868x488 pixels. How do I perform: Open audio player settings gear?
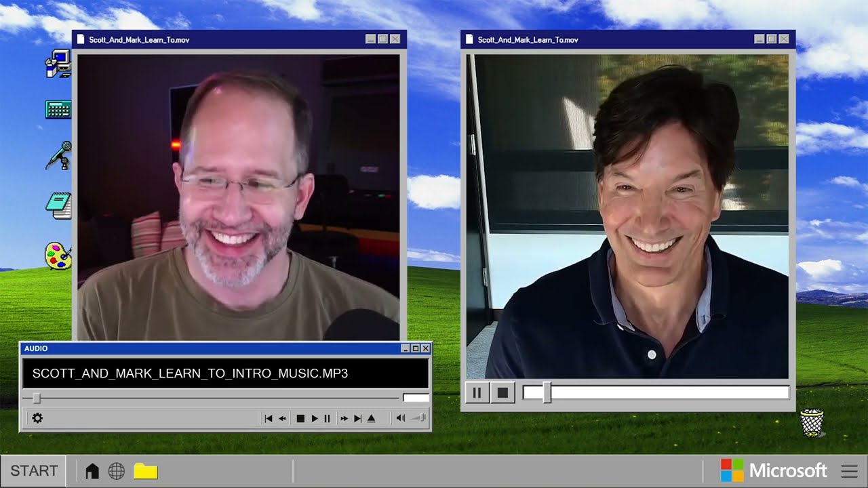37,418
